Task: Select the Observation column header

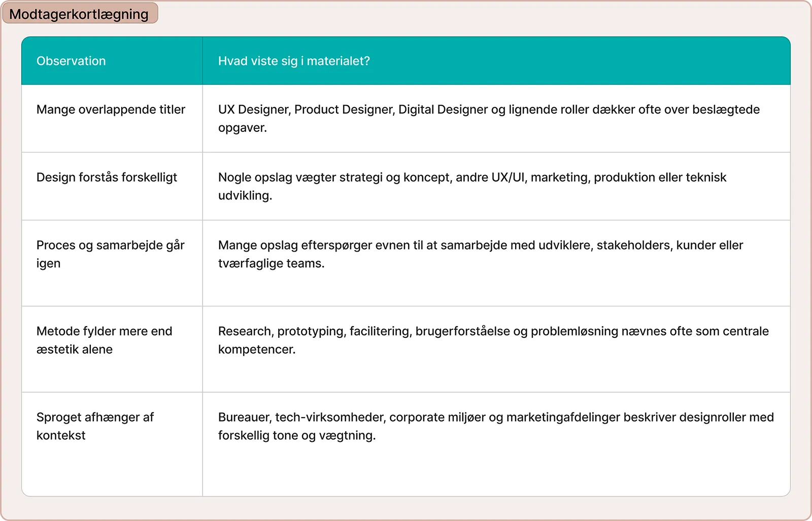Action: pos(112,61)
